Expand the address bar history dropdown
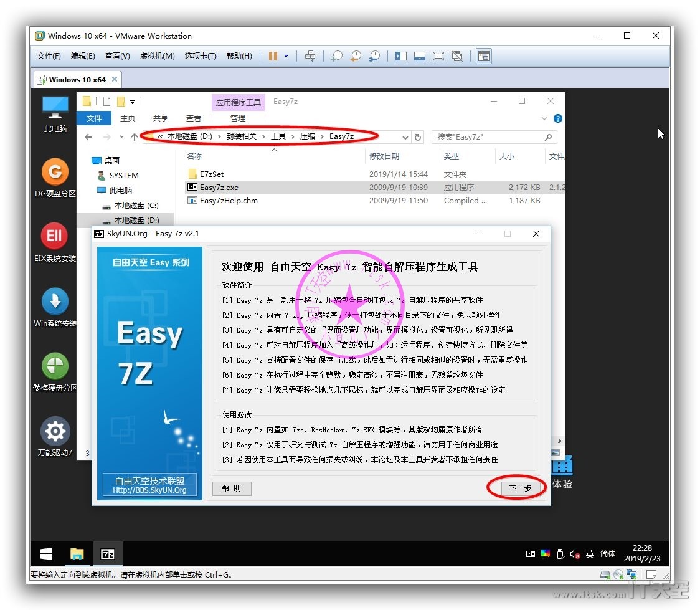Screen dimensions: 700x610 coord(405,137)
